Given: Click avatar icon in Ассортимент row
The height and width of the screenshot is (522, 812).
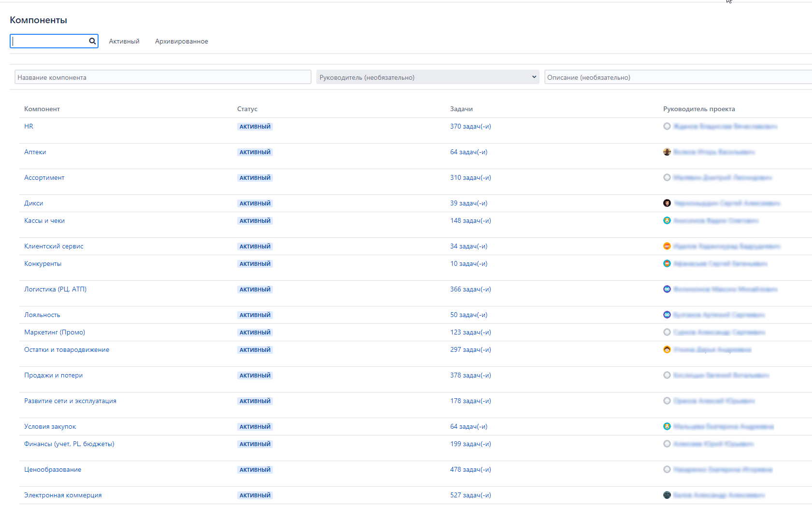Looking at the screenshot, I should 667,177.
